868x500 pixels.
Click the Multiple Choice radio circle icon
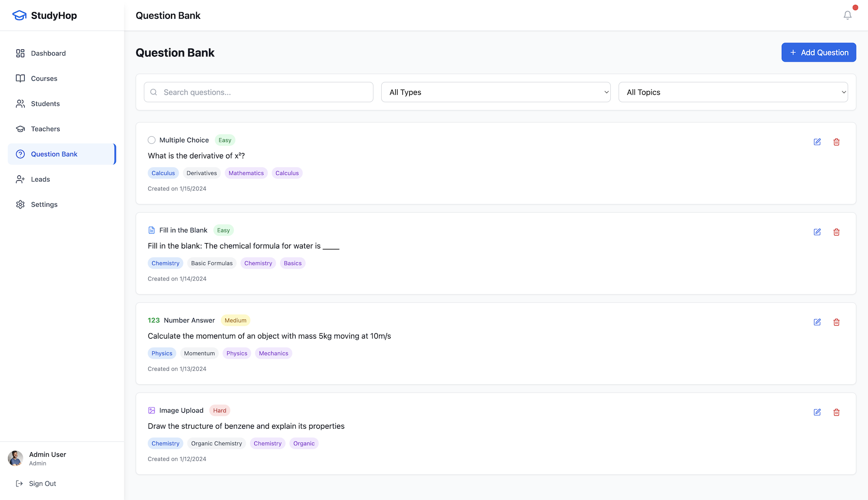(152, 140)
